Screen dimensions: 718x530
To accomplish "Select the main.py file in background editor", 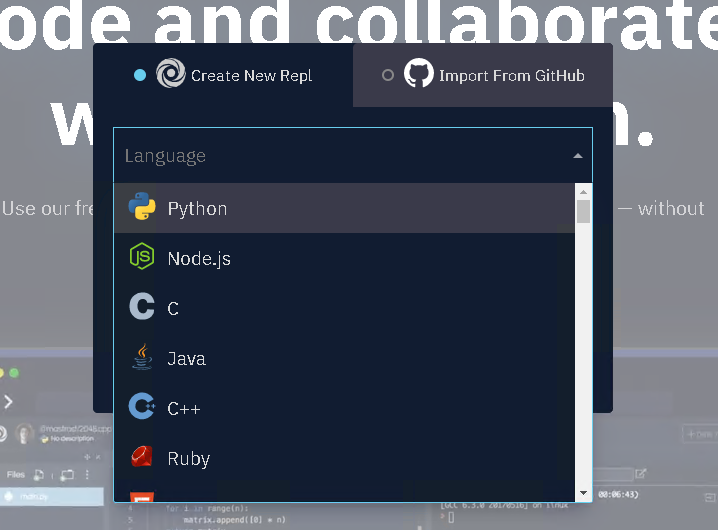I will tap(52, 497).
